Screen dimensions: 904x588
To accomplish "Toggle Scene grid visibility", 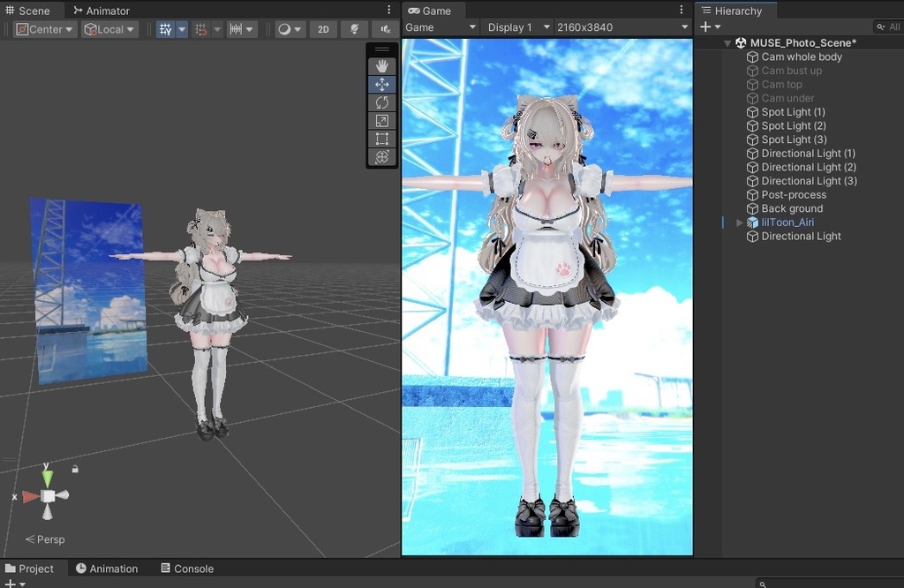I will click(165, 29).
